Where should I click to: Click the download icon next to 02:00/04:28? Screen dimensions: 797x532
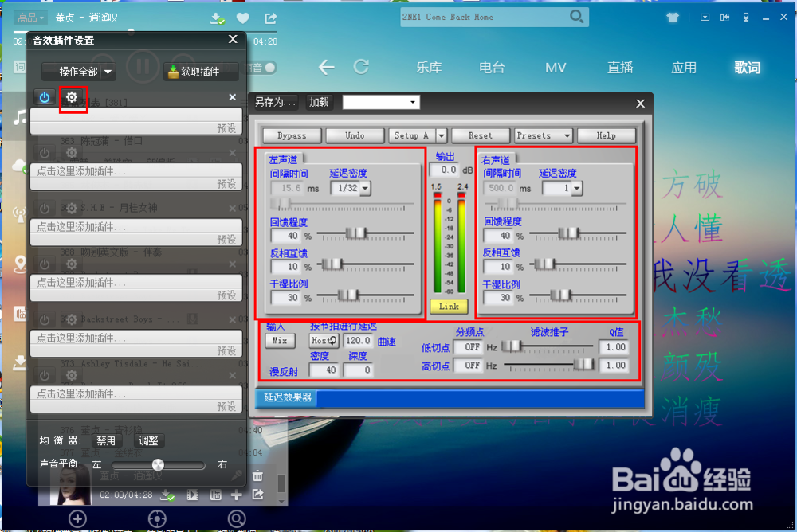coord(167,495)
